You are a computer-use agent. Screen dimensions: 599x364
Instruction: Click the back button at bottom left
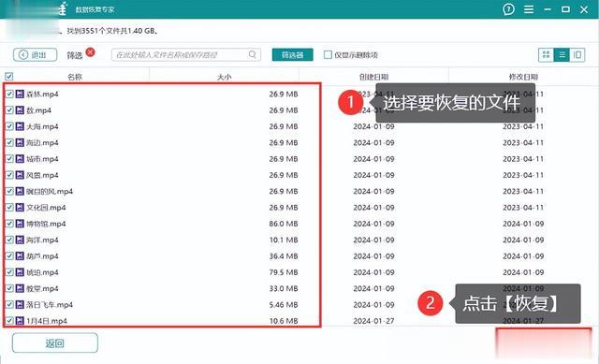pyautogui.click(x=55, y=343)
